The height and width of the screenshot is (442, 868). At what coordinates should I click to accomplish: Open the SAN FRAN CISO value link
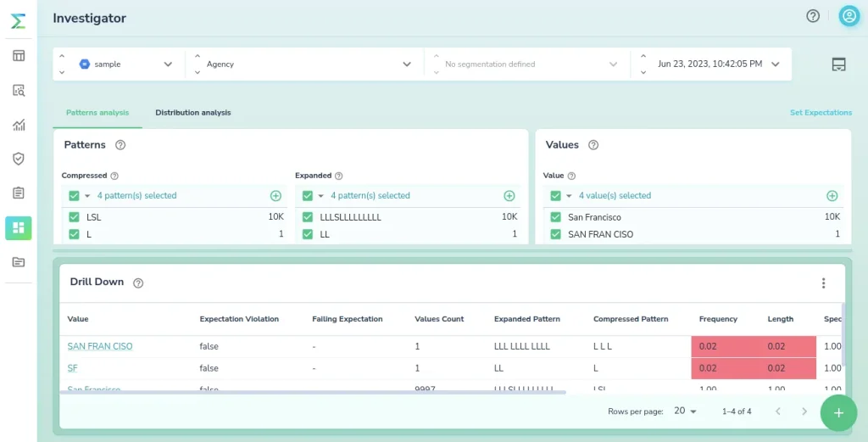pos(100,346)
